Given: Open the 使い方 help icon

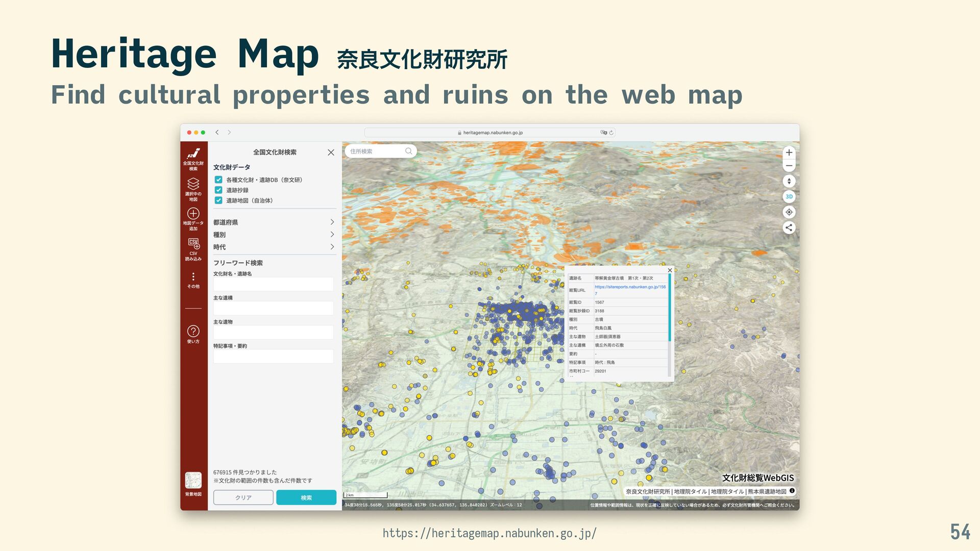Looking at the screenshot, I should (193, 332).
